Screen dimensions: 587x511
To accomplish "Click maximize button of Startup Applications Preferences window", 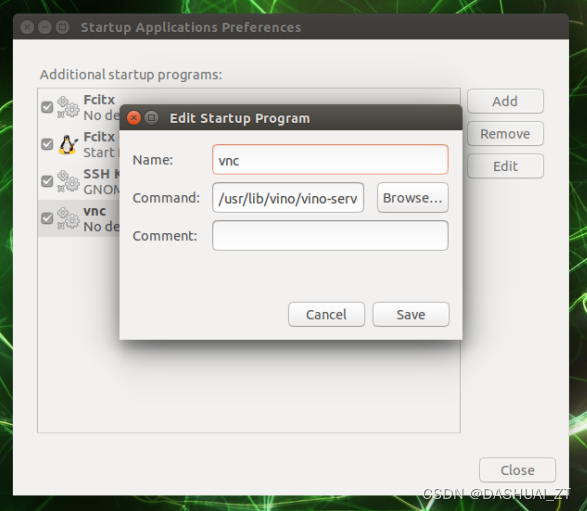I will pos(63,27).
